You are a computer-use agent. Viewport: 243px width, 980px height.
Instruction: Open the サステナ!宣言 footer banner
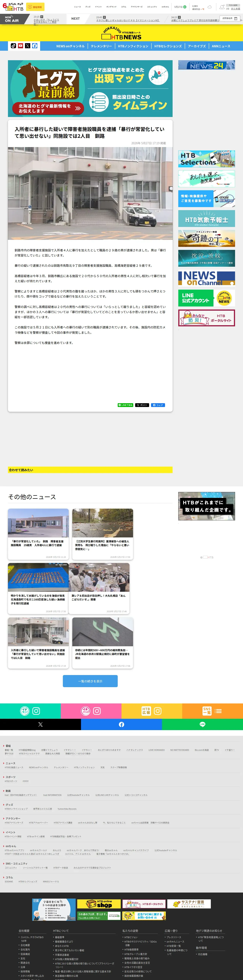pyautogui.click(x=189, y=904)
